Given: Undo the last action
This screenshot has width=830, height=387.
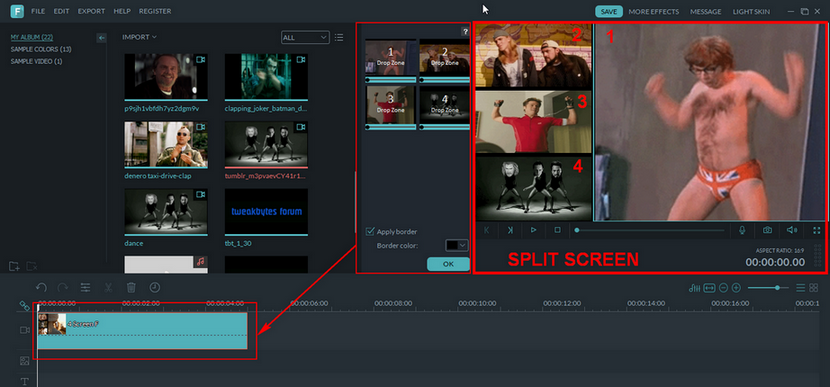Looking at the screenshot, I should pyautogui.click(x=41, y=287).
